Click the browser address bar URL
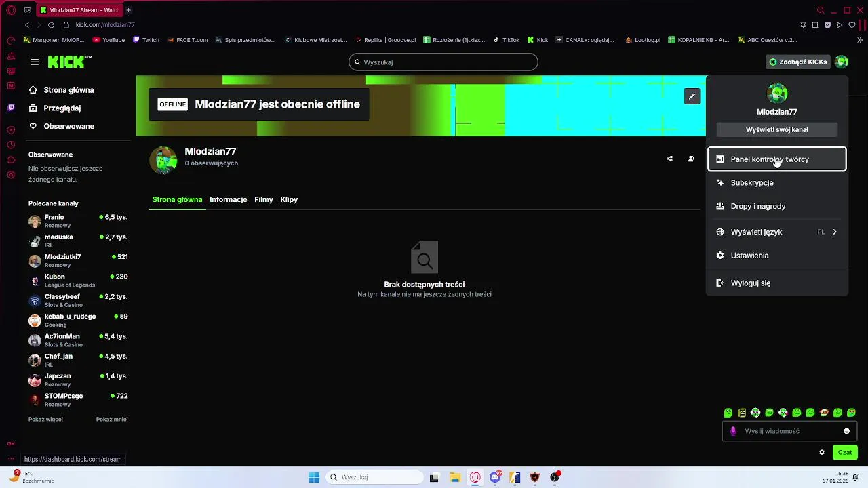 click(x=105, y=25)
